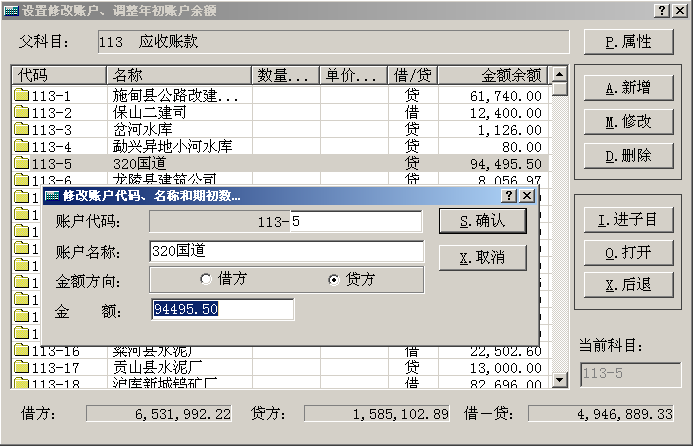This screenshot has height=446, width=693.
Task: Click the scrollbar up arrow in list
Action: click(559, 76)
